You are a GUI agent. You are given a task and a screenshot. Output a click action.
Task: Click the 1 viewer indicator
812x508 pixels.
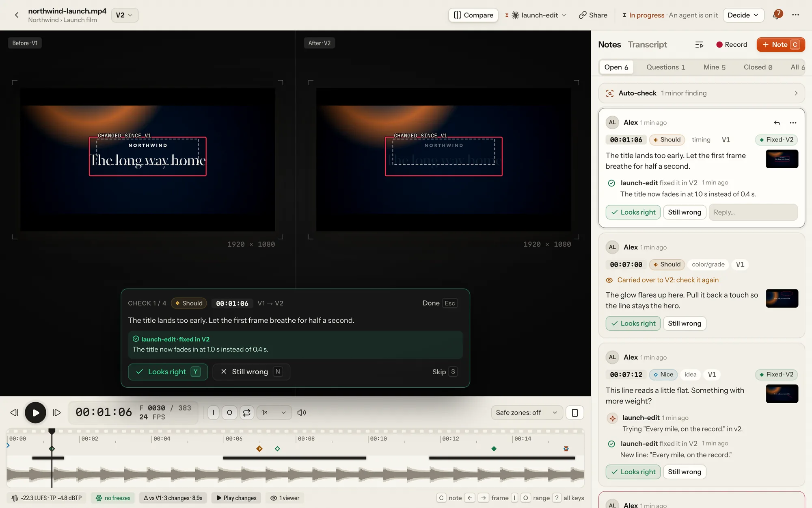tap(285, 498)
